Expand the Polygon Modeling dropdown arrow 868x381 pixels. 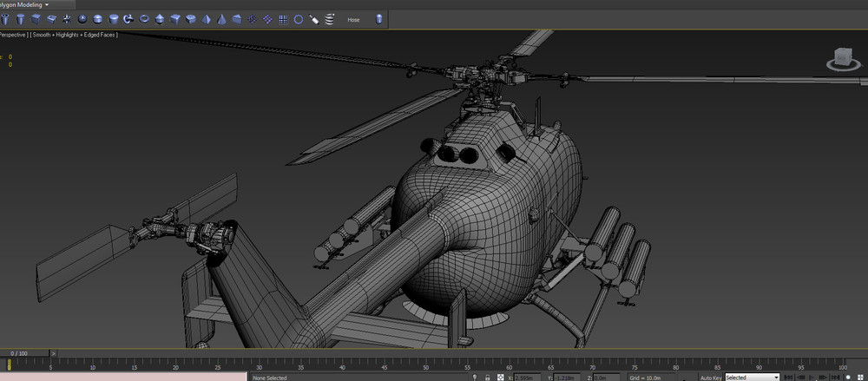pos(47,4)
